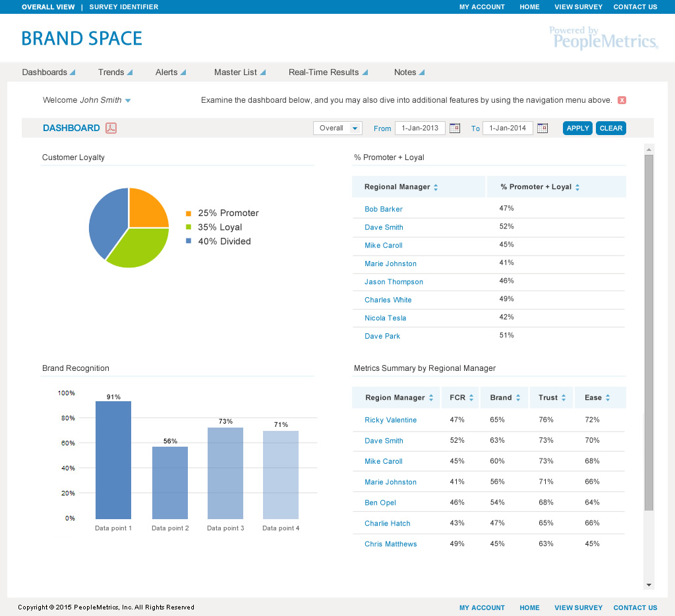Open Ricky Valentine's metrics
The width and height of the screenshot is (675, 616).
coord(390,420)
